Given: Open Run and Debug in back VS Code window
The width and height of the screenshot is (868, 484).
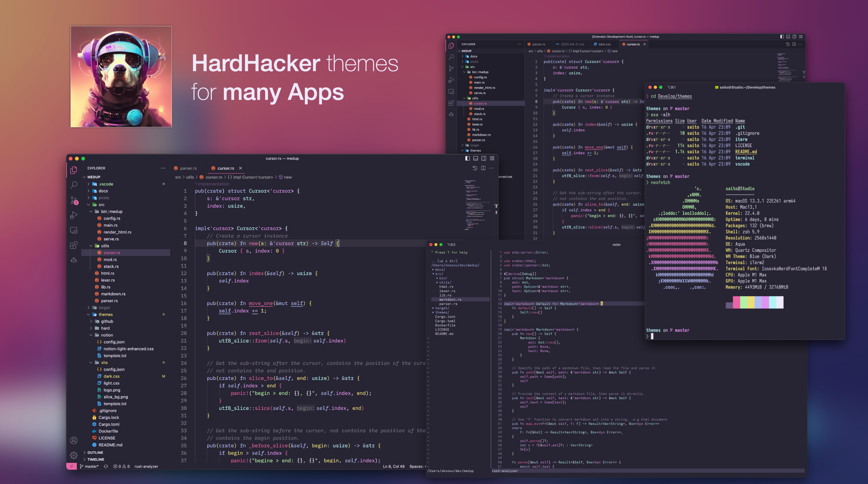Looking at the screenshot, I should [x=451, y=80].
